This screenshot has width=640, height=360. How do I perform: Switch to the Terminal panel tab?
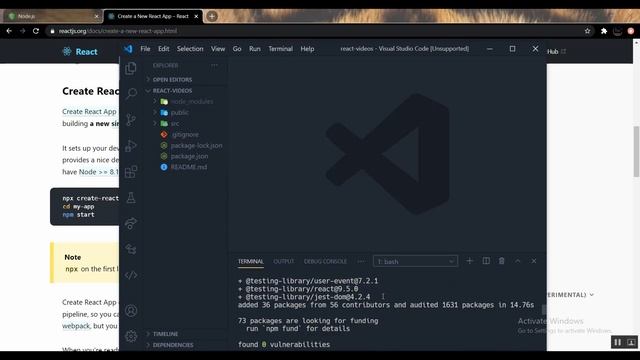(x=251, y=262)
